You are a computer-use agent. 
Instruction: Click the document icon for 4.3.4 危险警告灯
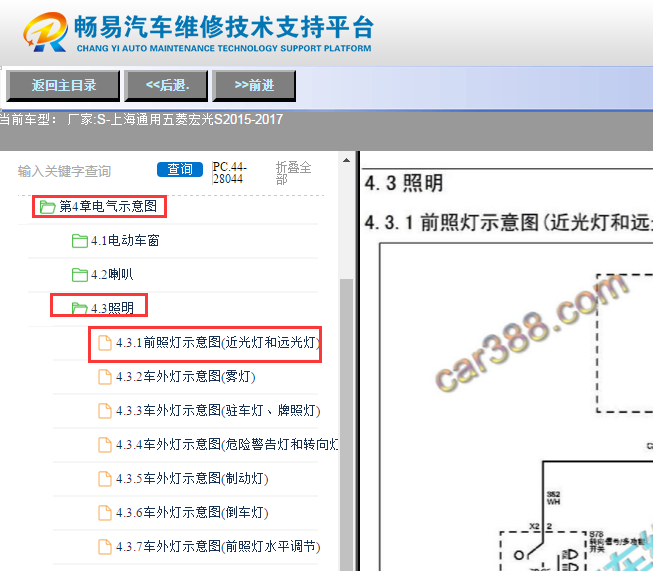[x=105, y=444]
